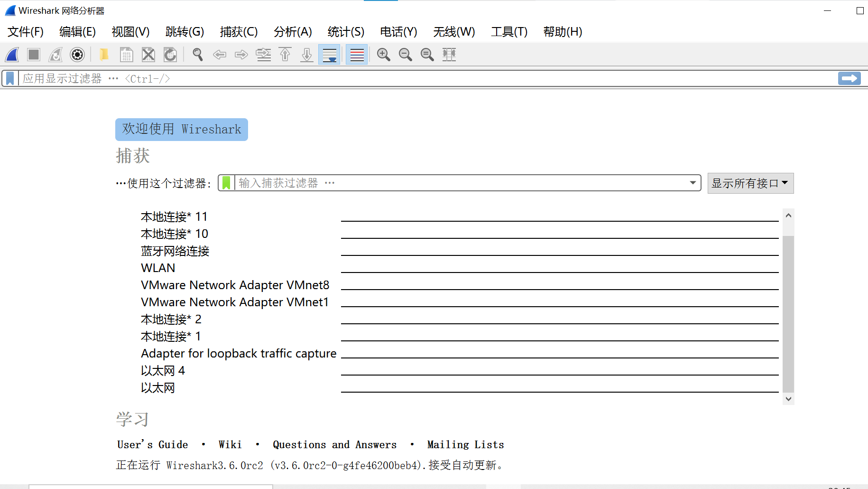Screen dimensions: 868x489
Task: Expand capture filter history dropdown arrow
Action: (693, 183)
